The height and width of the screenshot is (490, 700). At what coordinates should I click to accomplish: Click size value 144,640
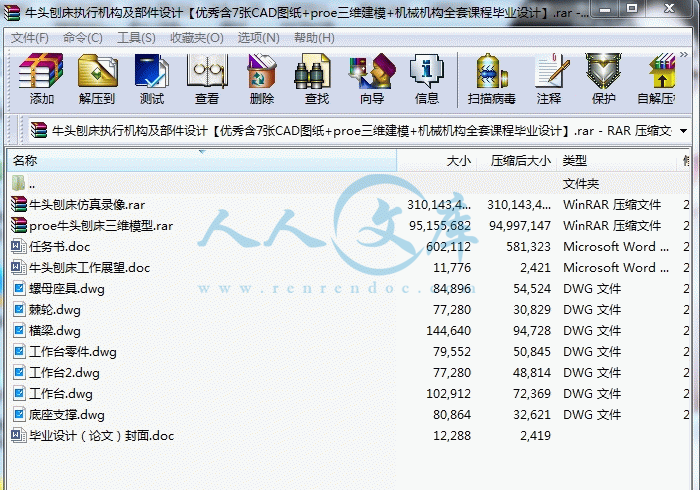pyautogui.click(x=448, y=330)
